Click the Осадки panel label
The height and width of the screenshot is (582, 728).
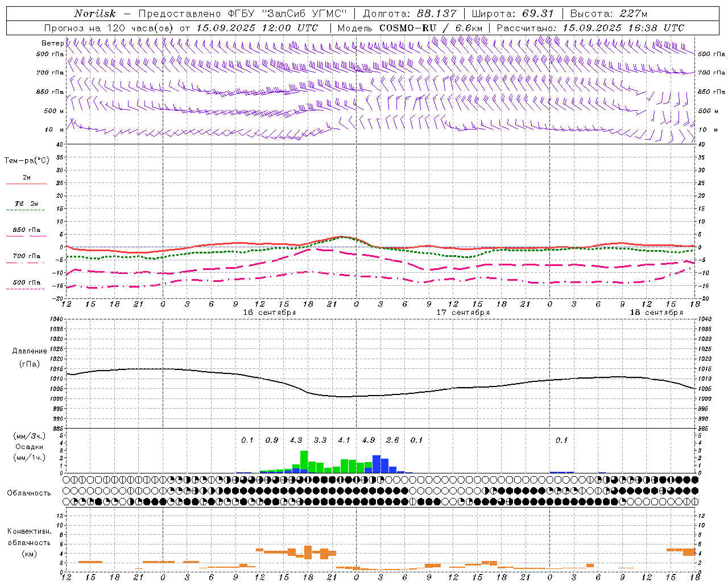coord(30,447)
